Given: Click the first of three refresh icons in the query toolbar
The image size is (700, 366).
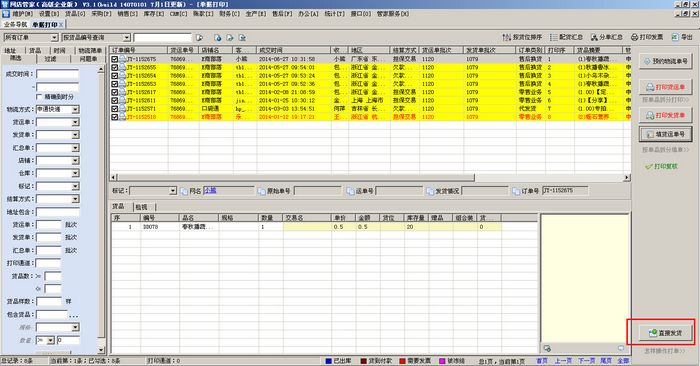Looking at the screenshot, I should point(217,38).
